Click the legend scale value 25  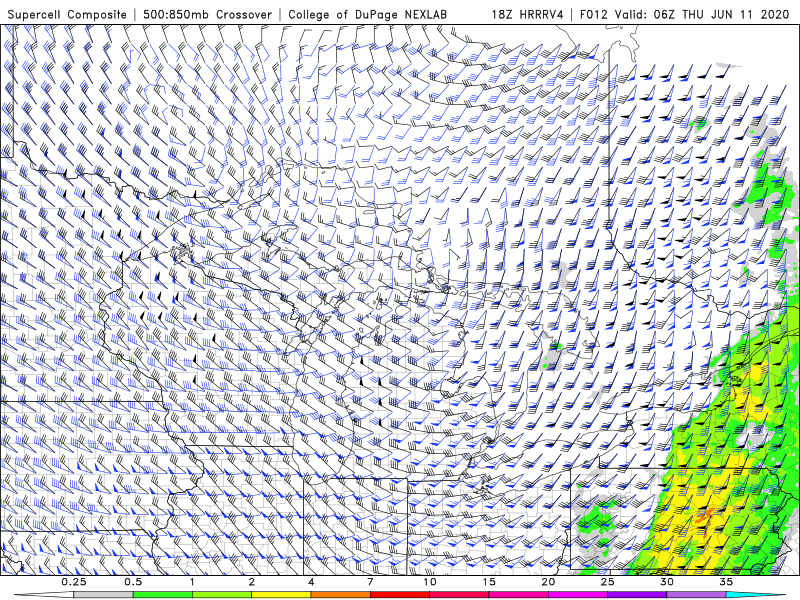607,582
